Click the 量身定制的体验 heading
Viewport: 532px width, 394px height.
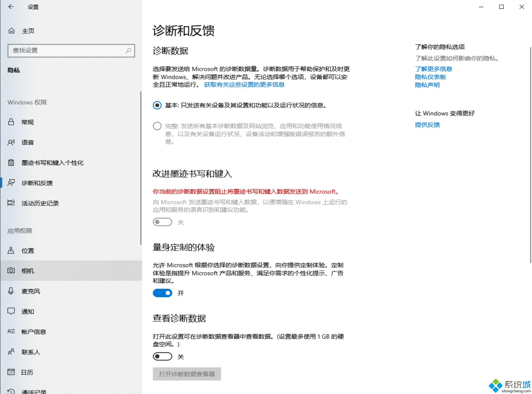[183, 247]
